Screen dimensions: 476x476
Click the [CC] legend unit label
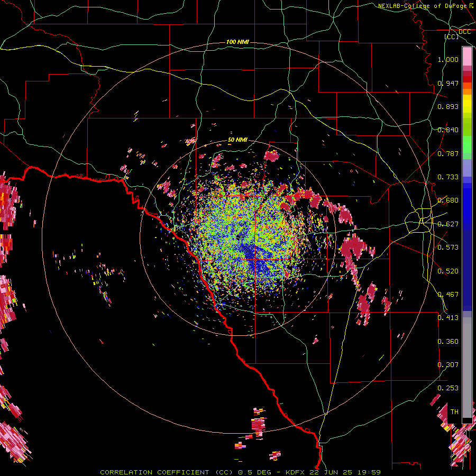(452, 36)
